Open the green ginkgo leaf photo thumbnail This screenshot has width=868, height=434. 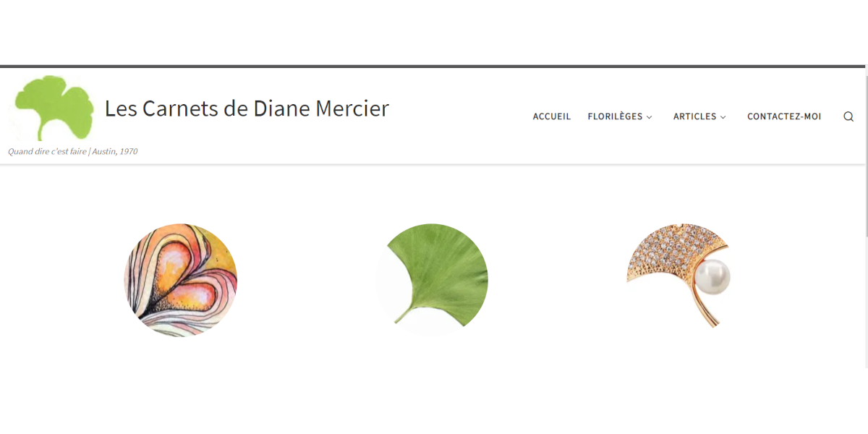(432, 280)
